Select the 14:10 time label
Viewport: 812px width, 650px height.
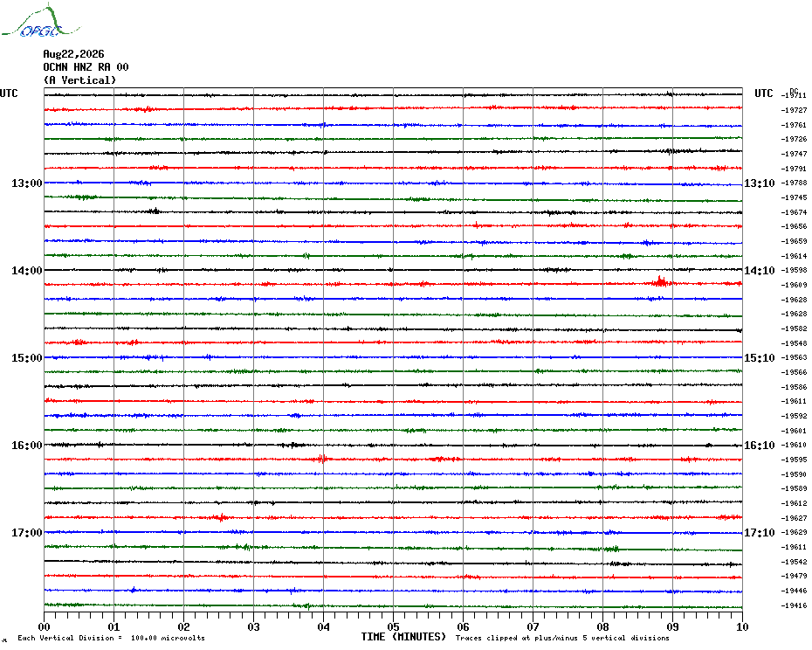760,271
